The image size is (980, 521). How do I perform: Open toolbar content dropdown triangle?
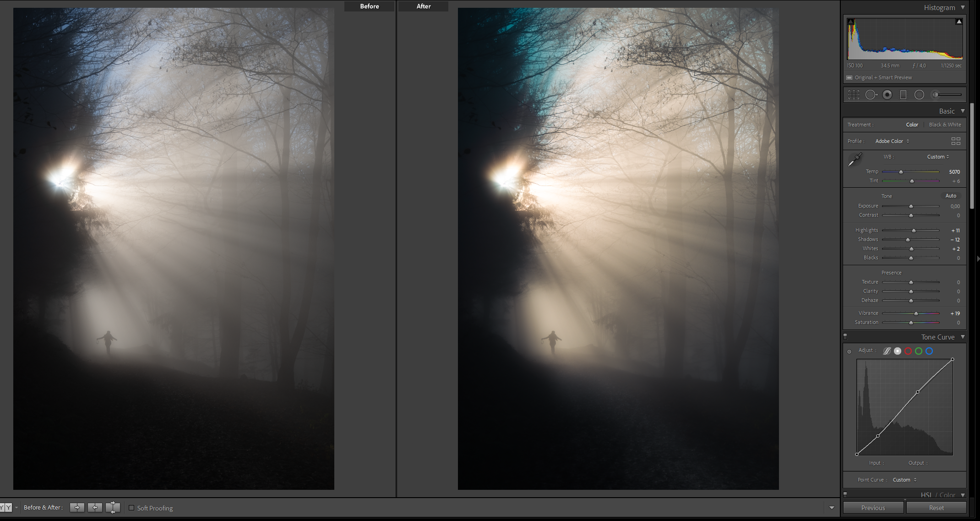pos(832,508)
